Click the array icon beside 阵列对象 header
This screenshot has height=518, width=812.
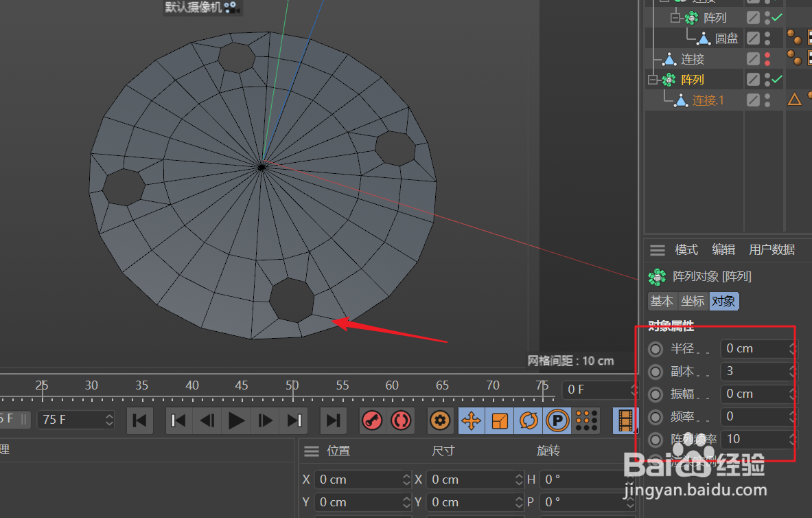(657, 278)
